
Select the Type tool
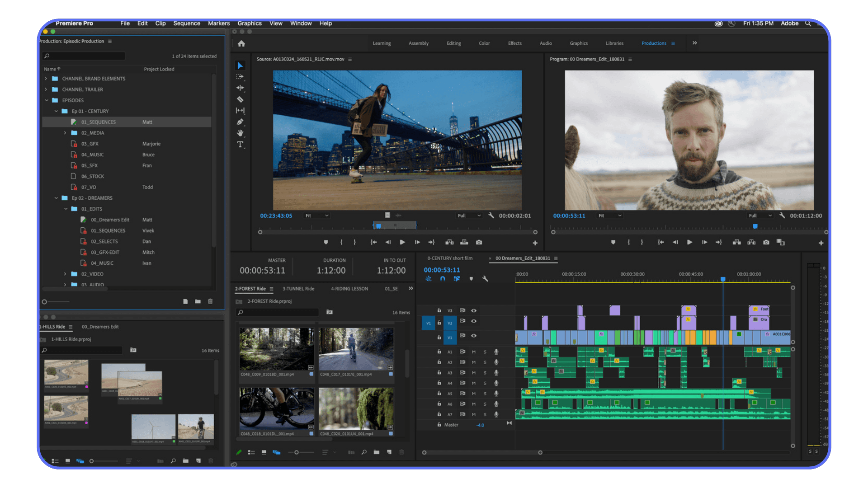[x=241, y=144]
